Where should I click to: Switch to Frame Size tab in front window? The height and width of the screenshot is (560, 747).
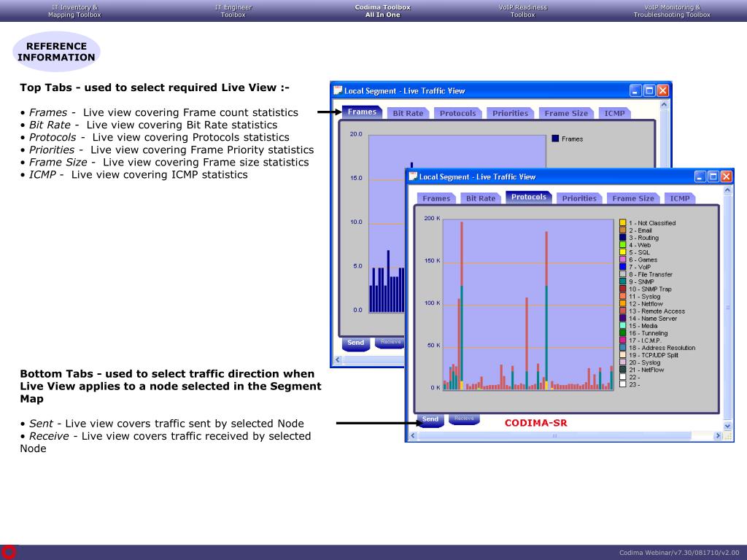click(x=633, y=198)
